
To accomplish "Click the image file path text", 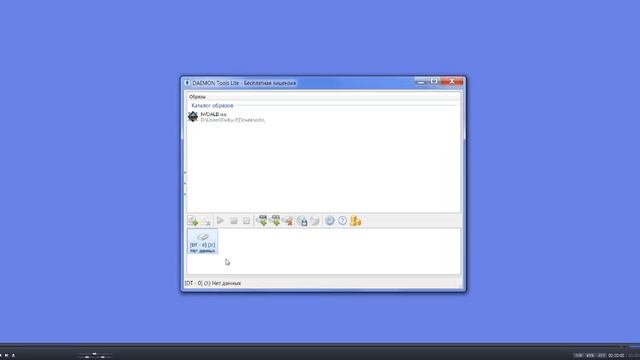I will (x=233, y=120).
